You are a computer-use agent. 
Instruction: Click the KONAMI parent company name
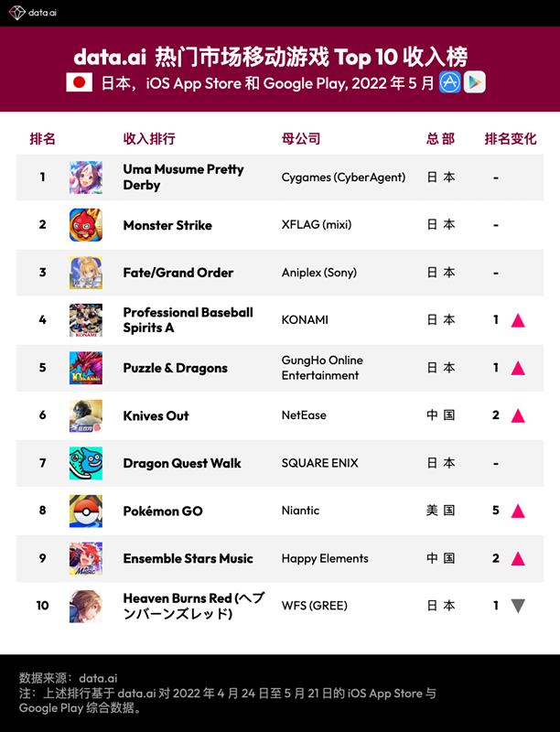305,320
